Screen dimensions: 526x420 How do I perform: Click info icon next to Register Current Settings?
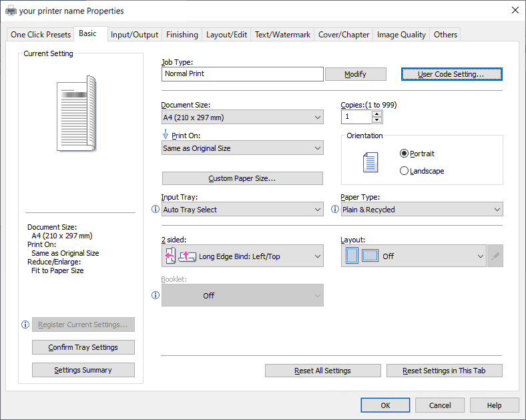click(x=25, y=325)
